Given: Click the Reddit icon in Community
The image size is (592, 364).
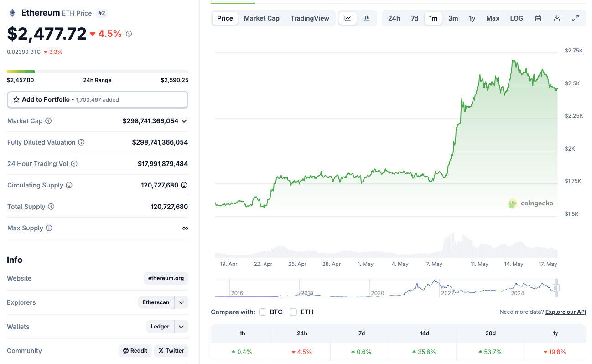Looking at the screenshot, I should pos(126,351).
